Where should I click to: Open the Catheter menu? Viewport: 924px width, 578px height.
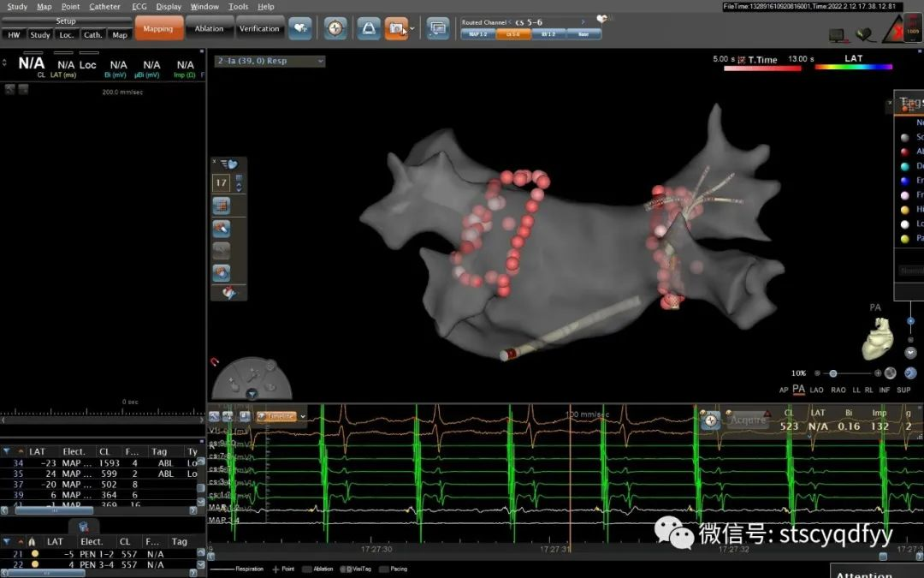click(104, 7)
